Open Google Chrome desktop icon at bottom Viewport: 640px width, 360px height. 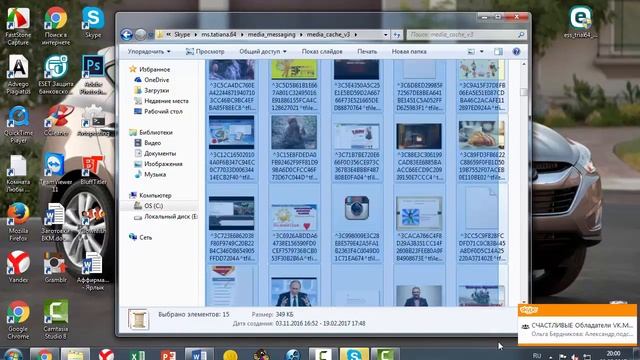[x=18, y=320]
